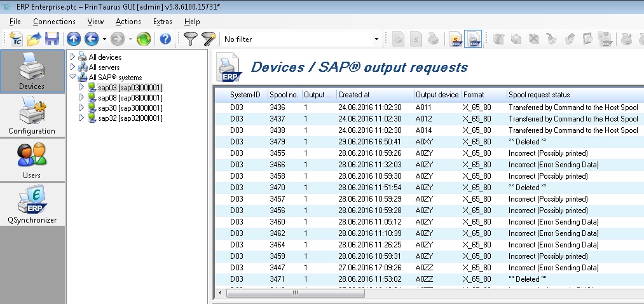Click the new configuration file icon
This screenshot has height=304, width=644.
tap(17, 39)
